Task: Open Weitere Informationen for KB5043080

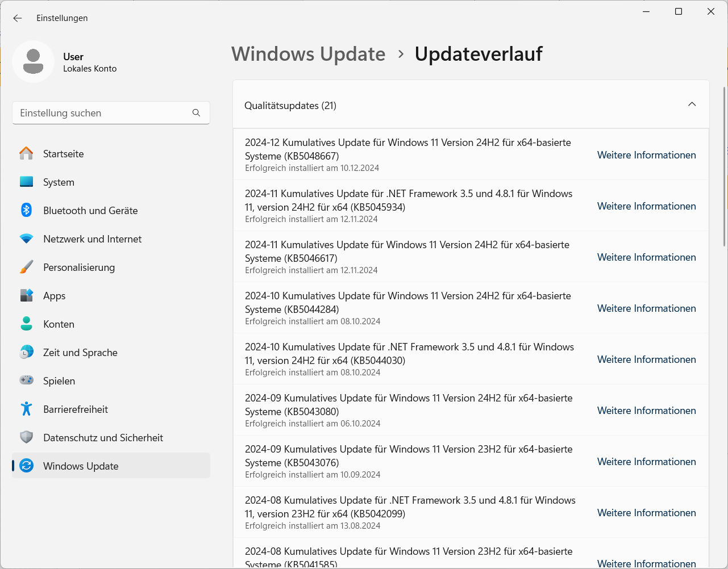Action: [x=646, y=411]
